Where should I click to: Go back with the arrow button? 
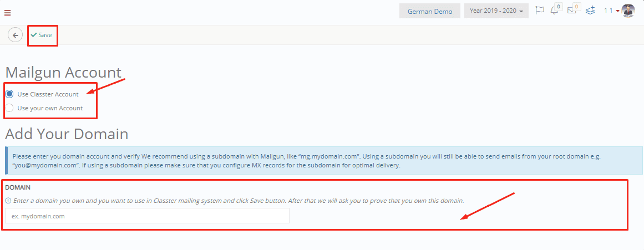click(x=15, y=35)
